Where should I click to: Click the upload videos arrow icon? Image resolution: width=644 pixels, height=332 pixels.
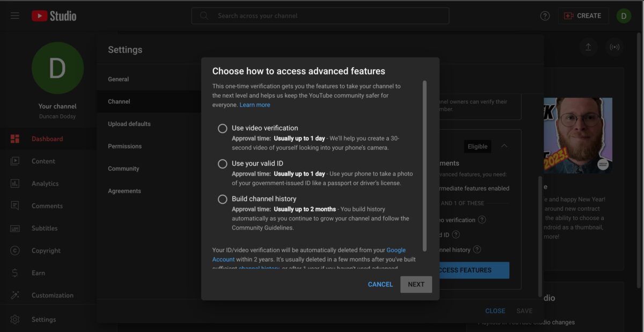tap(588, 47)
